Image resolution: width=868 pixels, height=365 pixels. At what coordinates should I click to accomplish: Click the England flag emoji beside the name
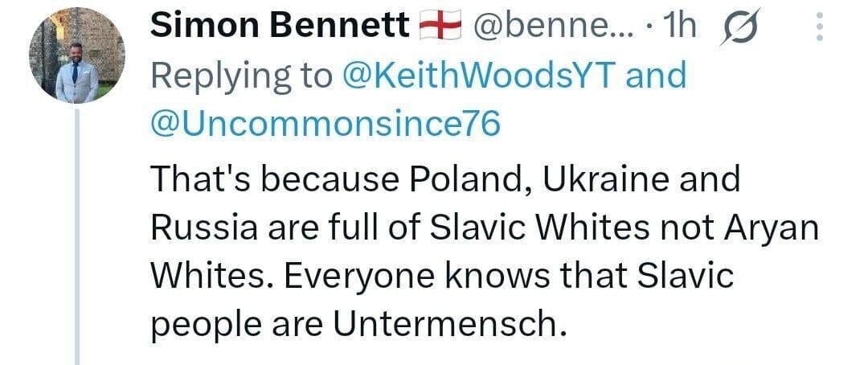(x=441, y=28)
